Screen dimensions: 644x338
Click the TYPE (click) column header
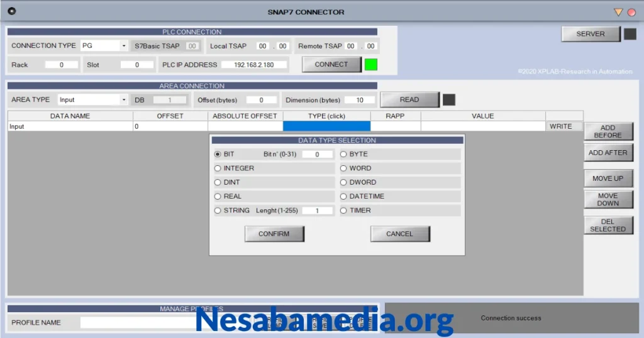[327, 116]
